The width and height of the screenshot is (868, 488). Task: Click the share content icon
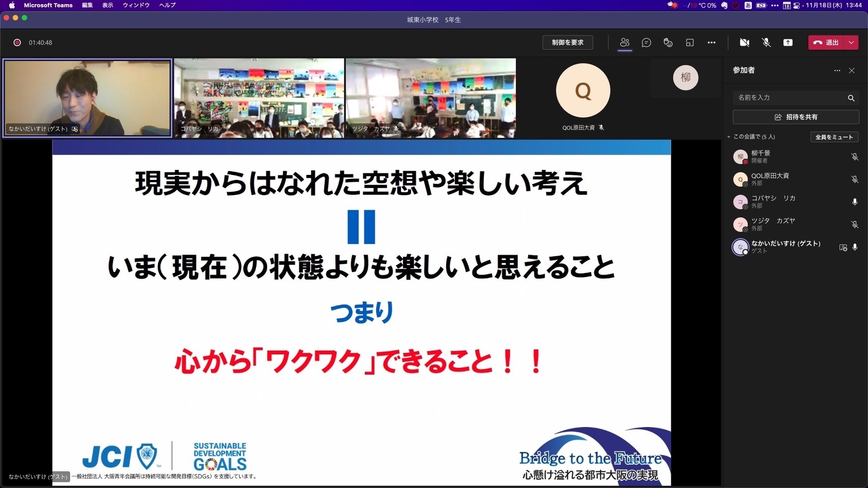[788, 43]
